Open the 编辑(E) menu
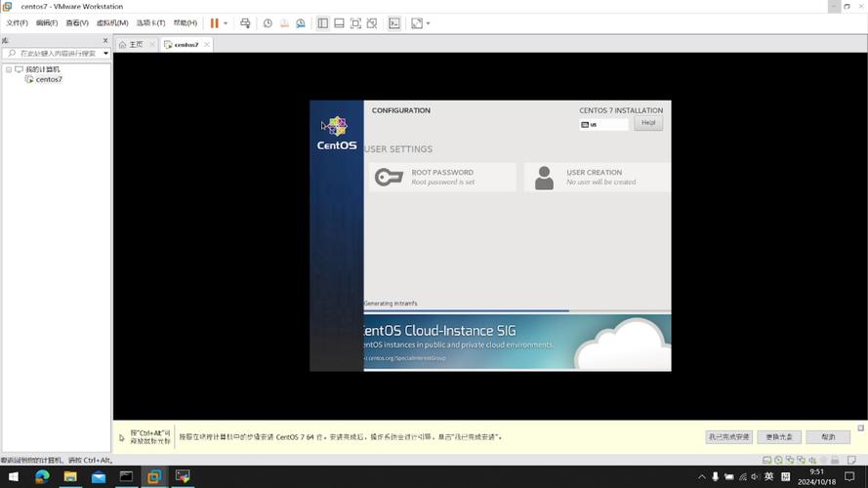 (47, 22)
